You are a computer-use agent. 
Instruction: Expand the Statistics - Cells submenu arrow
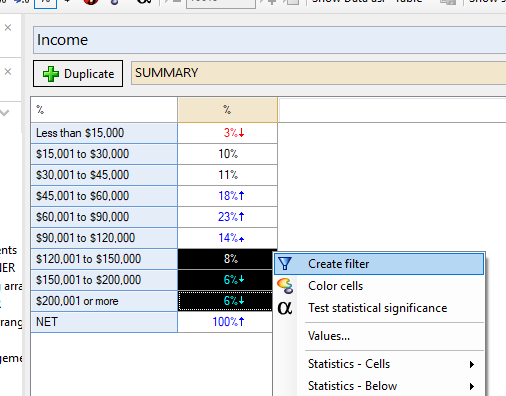pyautogui.click(x=472, y=364)
